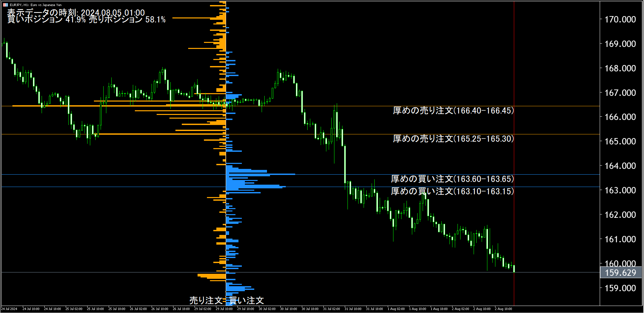Select the longest blue buy-order bar near 163.60
Image resolution: width=644 pixels, height=313 pixels.
pos(261,174)
